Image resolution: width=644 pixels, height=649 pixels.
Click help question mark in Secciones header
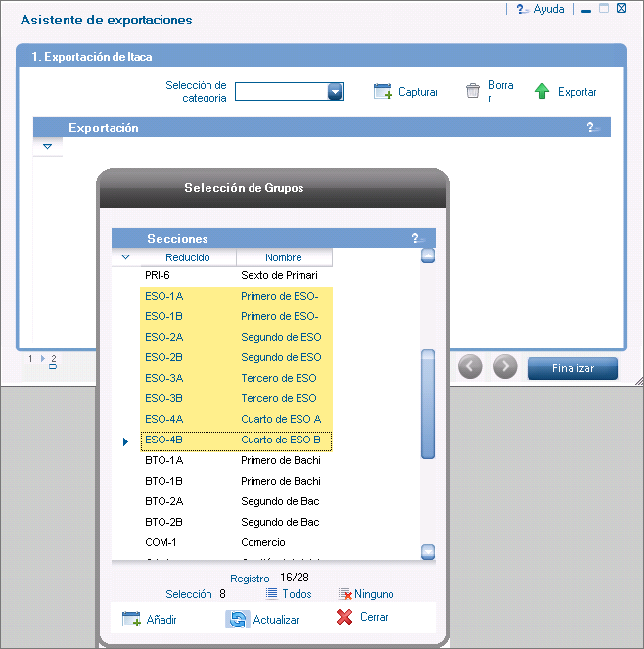[418, 238]
